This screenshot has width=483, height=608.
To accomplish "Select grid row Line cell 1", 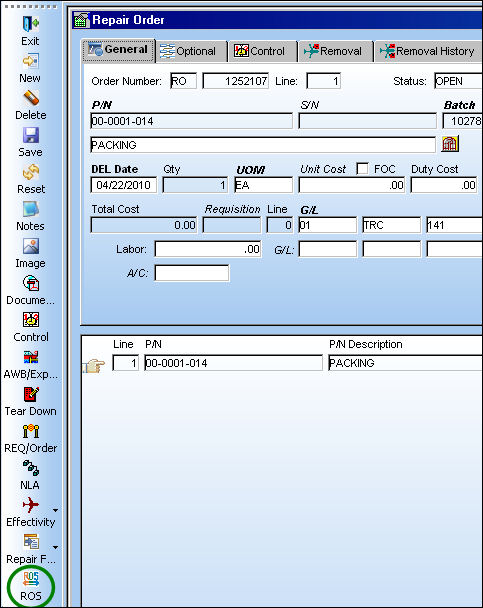I will pos(126,363).
